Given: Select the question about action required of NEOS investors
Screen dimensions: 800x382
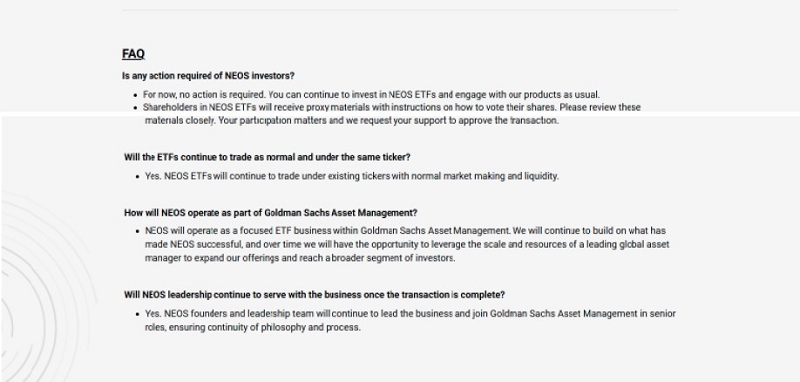Looking at the screenshot, I should [208, 75].
